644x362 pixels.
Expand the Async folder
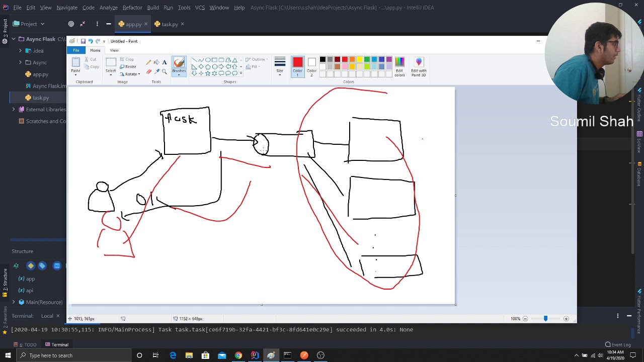pos(21,62)
